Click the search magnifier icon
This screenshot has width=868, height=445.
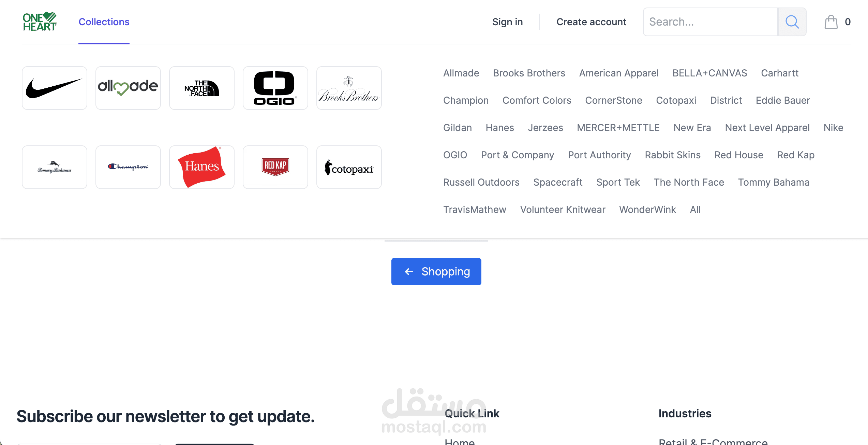pyautogui.click(x=792, y=22)
